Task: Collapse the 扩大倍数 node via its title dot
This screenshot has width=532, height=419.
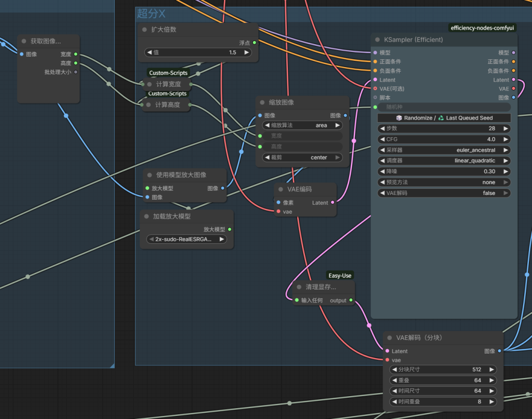Action: coord(144,30)
